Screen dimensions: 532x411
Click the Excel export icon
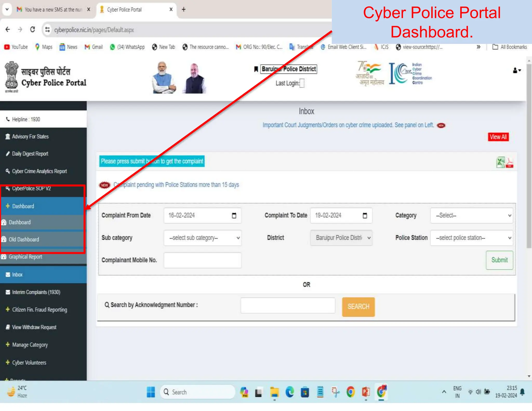(x=500, y=162)
